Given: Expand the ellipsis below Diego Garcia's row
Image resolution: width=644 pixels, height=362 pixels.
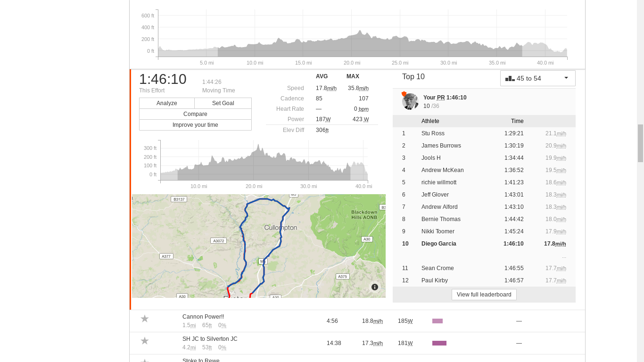Looking at the screenshot, I should (x=564, y=256).
